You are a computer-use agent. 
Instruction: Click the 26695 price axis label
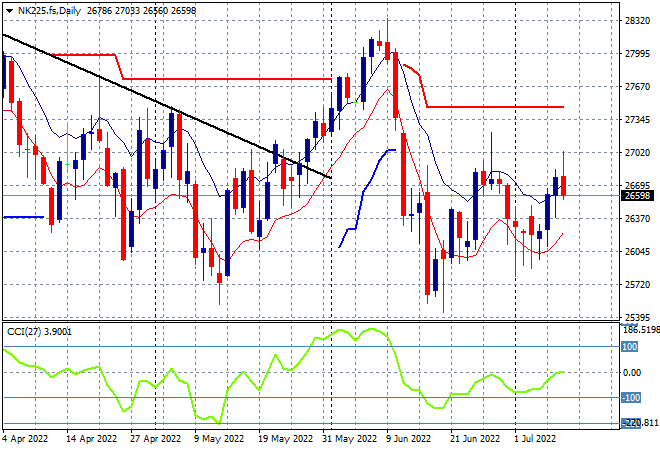coord(637,186)
